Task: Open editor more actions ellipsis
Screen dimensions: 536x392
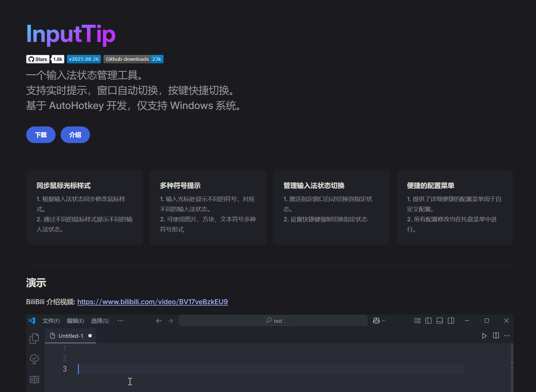Action: pos(507,336)
